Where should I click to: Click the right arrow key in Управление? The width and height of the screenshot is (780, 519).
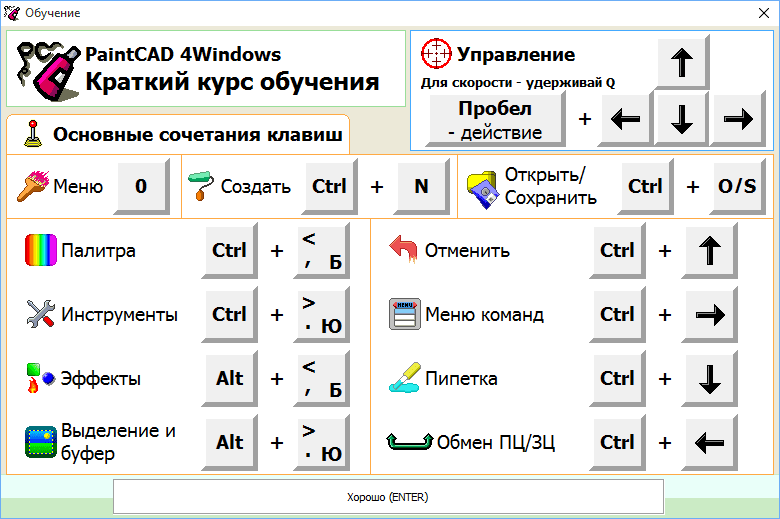point(738,119)
